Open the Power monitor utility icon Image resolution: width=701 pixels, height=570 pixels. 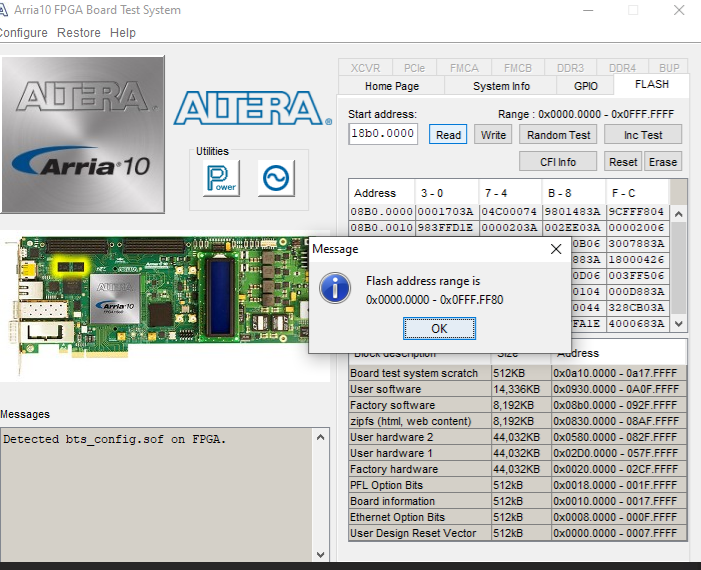click(220, 178)
